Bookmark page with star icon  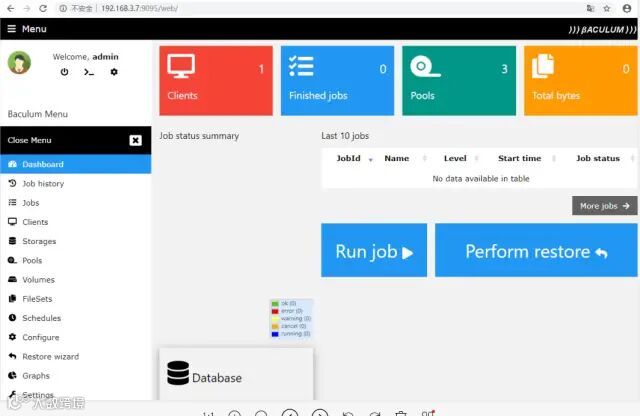(x=607, y=8)
